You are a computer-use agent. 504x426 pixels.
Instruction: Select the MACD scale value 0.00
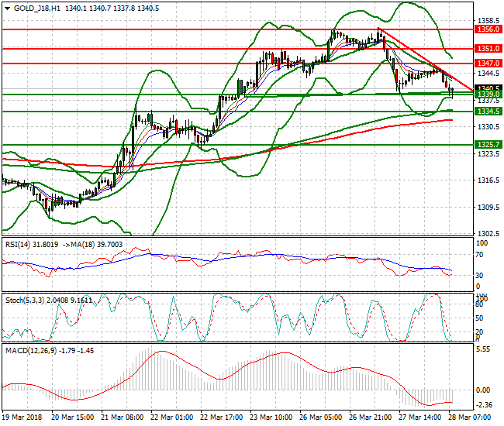click(483, 390)
